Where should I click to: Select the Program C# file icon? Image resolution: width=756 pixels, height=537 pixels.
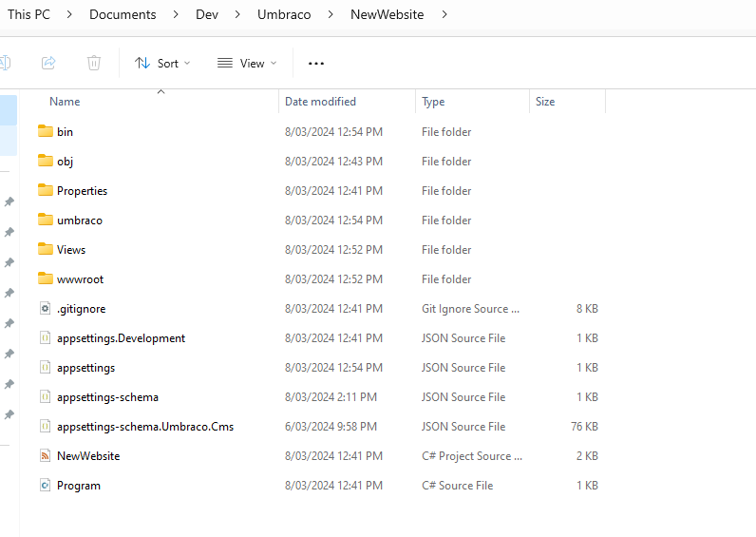(x=45, y=485)
